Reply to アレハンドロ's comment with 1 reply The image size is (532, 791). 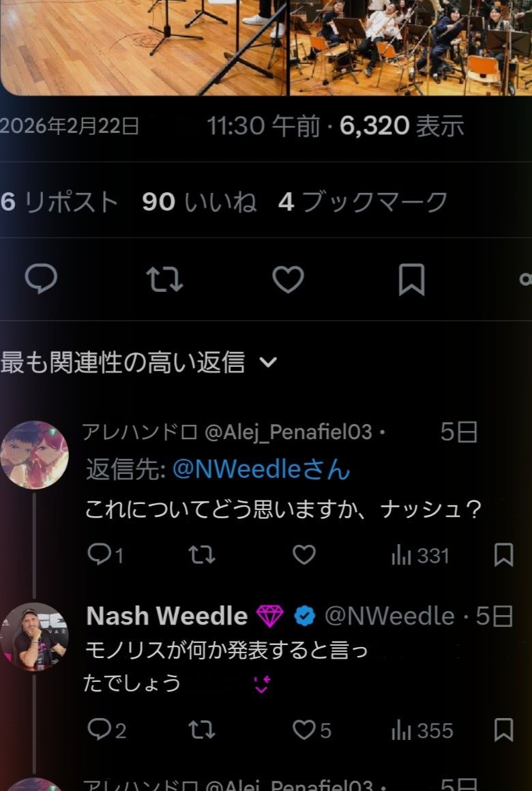(106, 555)
